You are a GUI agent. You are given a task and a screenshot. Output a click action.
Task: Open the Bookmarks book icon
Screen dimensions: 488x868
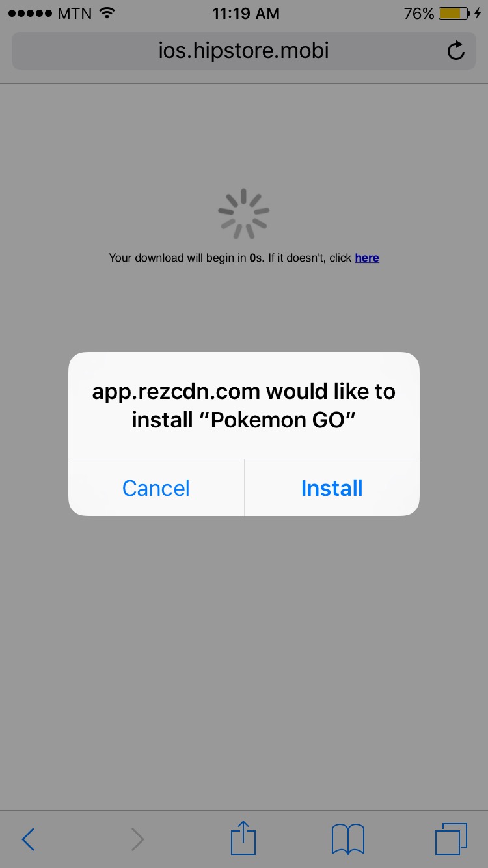click(348, 839)
